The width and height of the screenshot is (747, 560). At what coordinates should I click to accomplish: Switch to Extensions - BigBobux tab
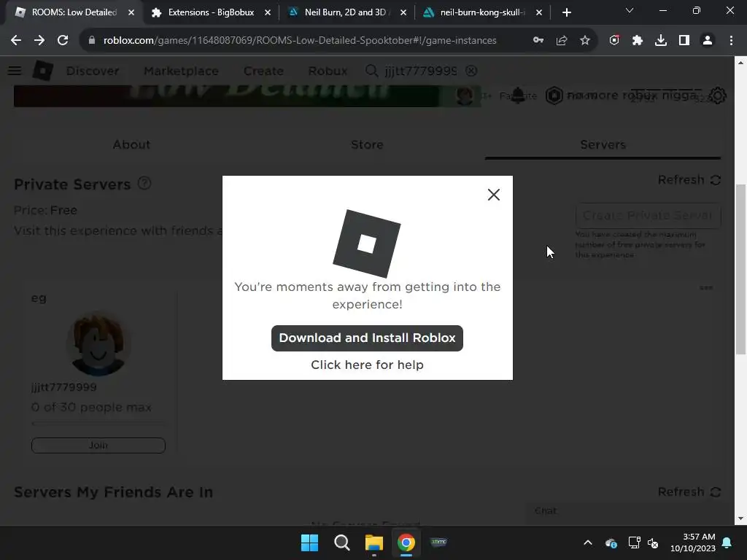coord(211,12)
